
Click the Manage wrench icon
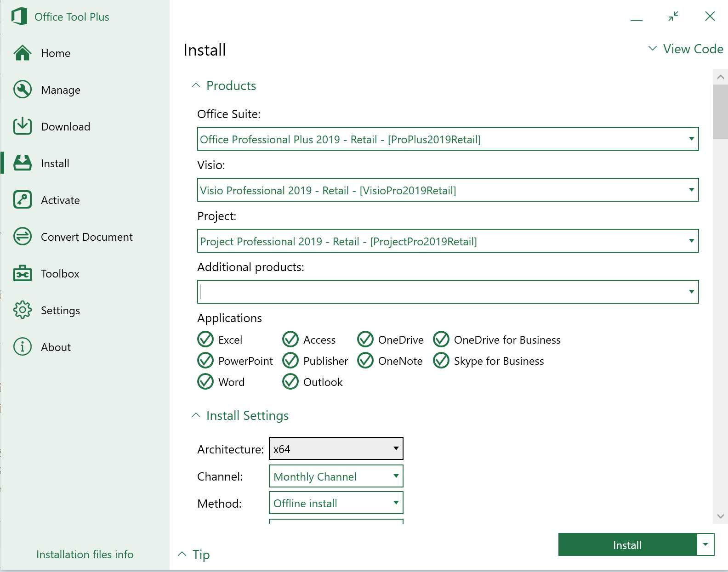coord(23,90)
